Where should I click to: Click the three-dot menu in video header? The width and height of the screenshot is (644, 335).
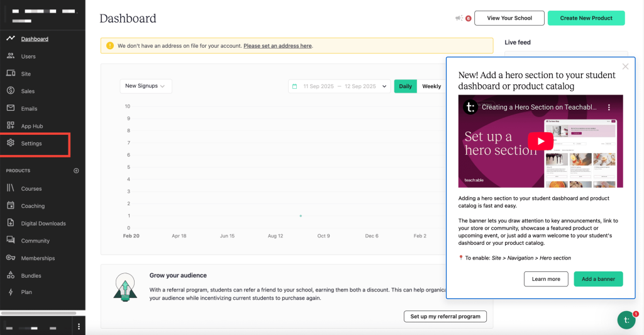pos(608,108)
